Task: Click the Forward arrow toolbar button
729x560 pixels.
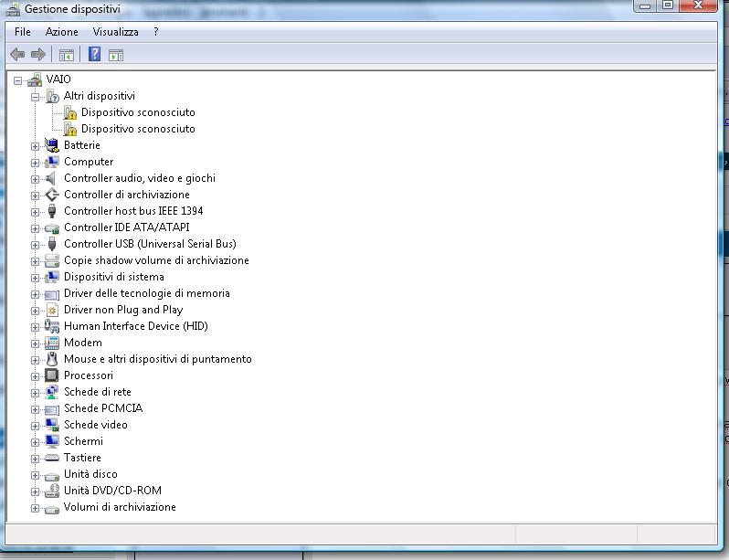Action: pos(38,55)
